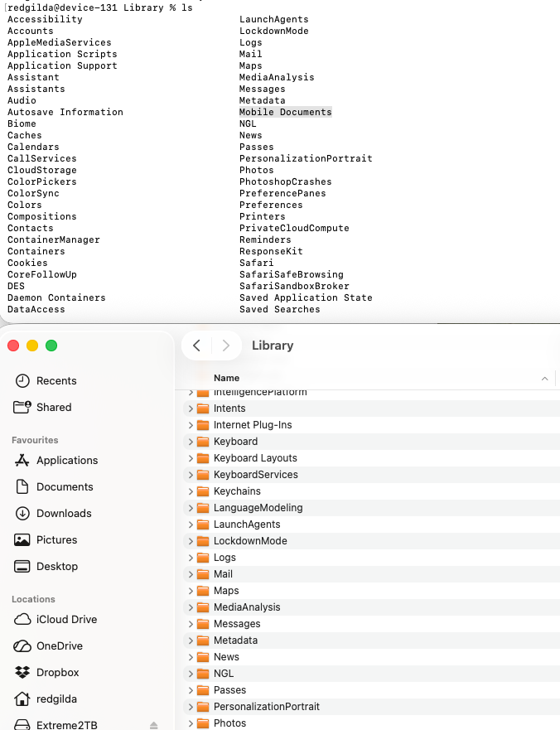Open Documents from Favourites
Image resolution: width=560 pixels, height=730 pixels.
click(x=54, y=487)
